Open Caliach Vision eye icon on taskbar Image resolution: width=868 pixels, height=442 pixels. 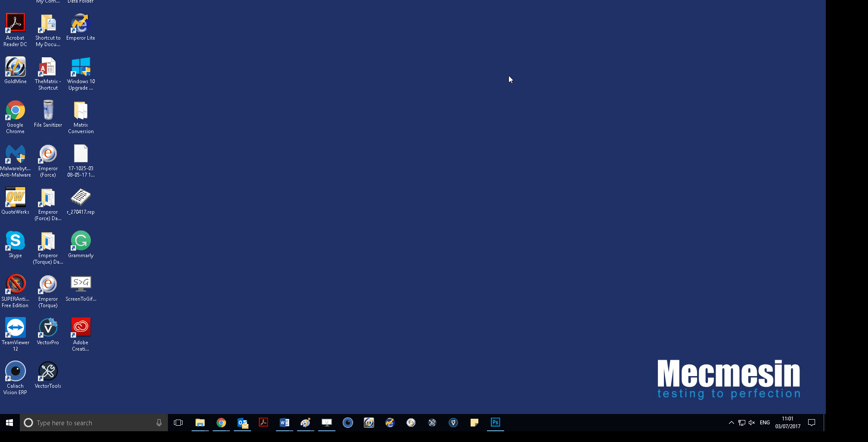tap(348, 423)
